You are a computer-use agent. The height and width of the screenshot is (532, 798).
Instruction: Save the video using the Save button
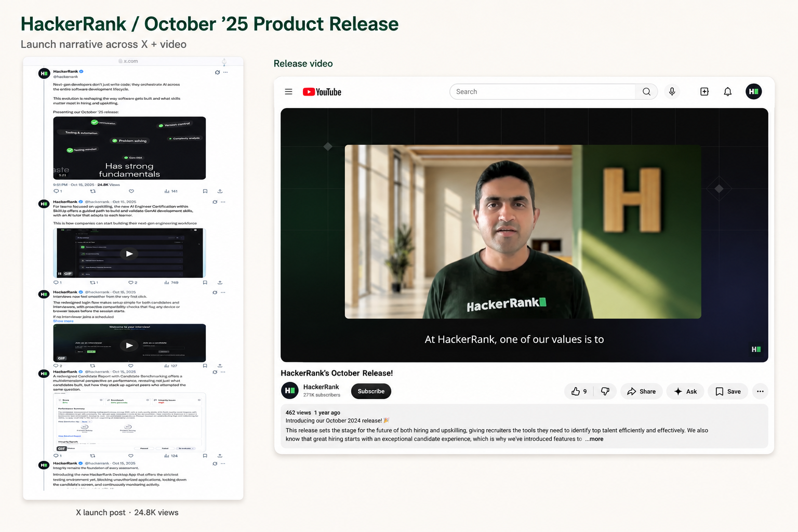point(728,391)
